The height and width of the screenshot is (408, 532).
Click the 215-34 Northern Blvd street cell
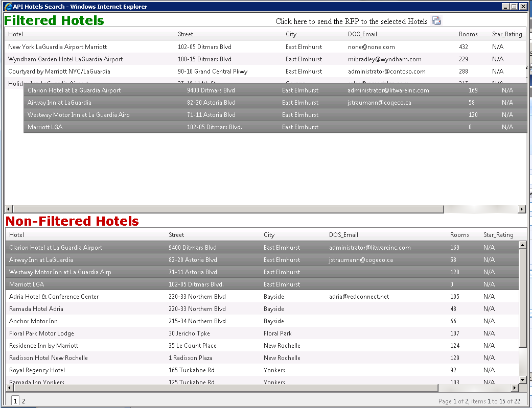197,321
